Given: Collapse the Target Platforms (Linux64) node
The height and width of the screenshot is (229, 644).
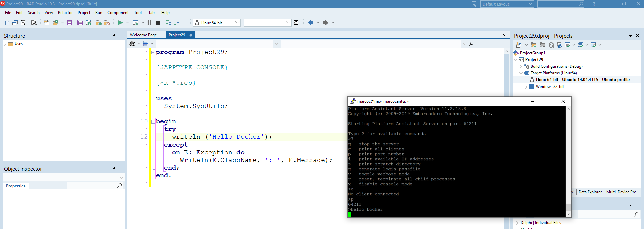Looking at the screenshot, I should coord(521,73).
